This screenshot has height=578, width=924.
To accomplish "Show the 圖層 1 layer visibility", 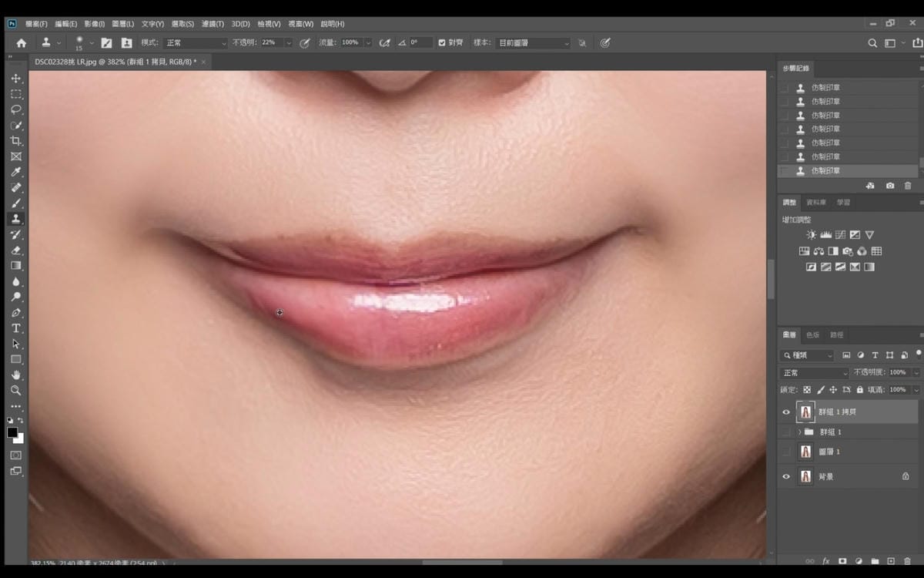I will pos(786,452).
